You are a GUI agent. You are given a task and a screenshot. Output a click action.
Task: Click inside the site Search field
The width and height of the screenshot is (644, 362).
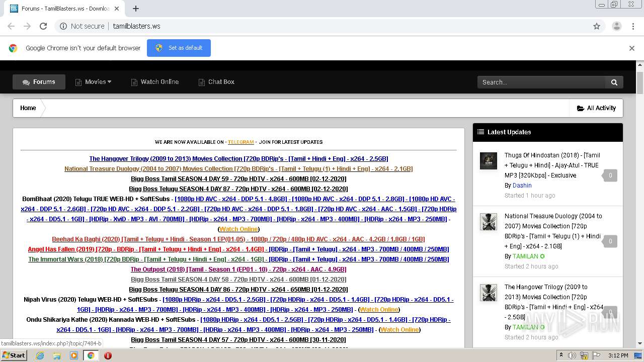541,82
